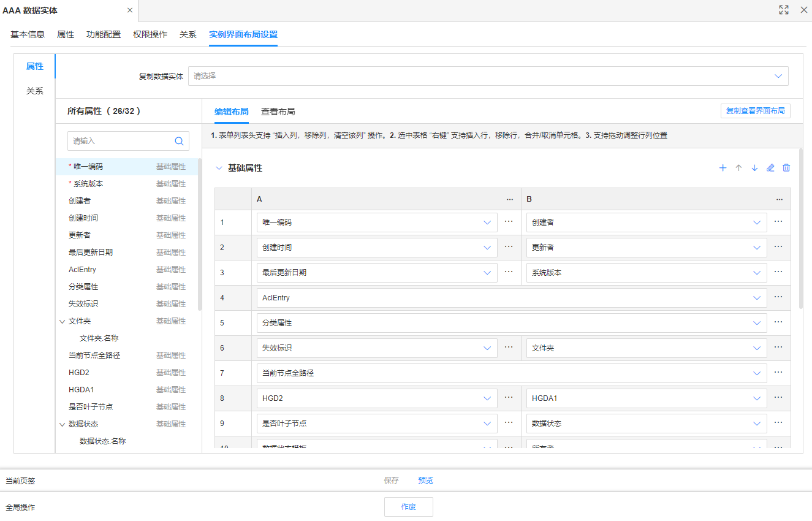This screenshot has width=812, height=521.
Task: Open more options for 最后更新日期 cell
Action: click(509, 272)
